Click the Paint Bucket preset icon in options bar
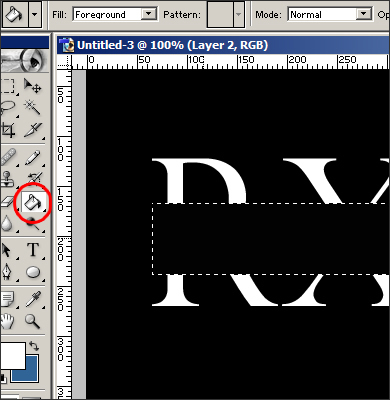This screenshot has width=390, height=400. click(x=14, y=14)
